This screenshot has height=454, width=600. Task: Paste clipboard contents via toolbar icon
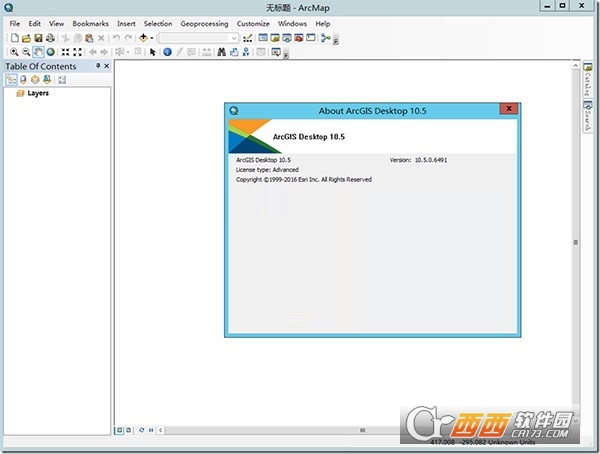tap(89, 38)
